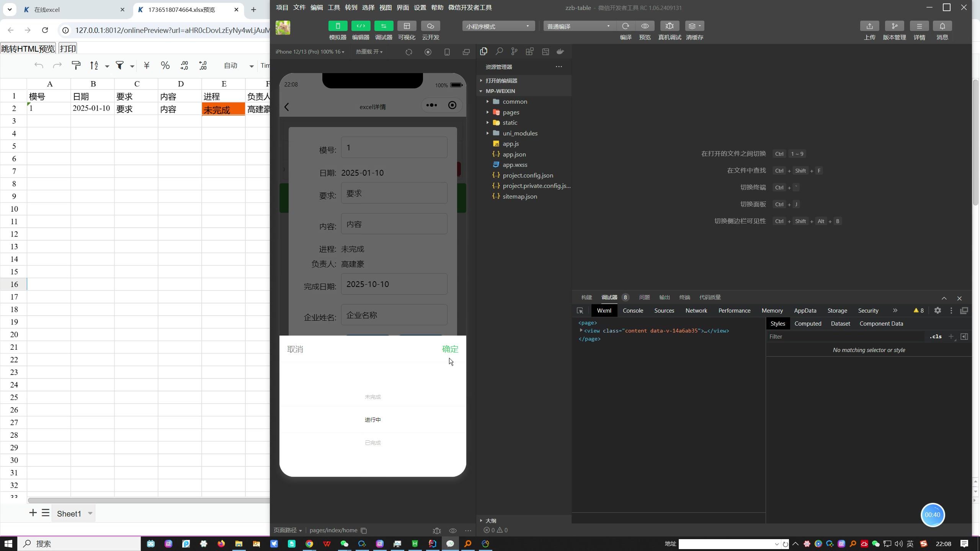
Task: Open the 工具 menu
Action: [334, 7]
